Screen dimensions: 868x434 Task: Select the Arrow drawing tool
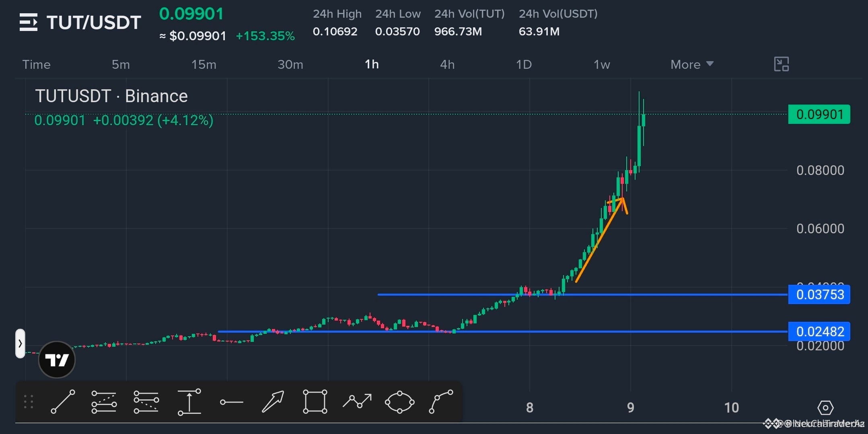pos(273,401)
